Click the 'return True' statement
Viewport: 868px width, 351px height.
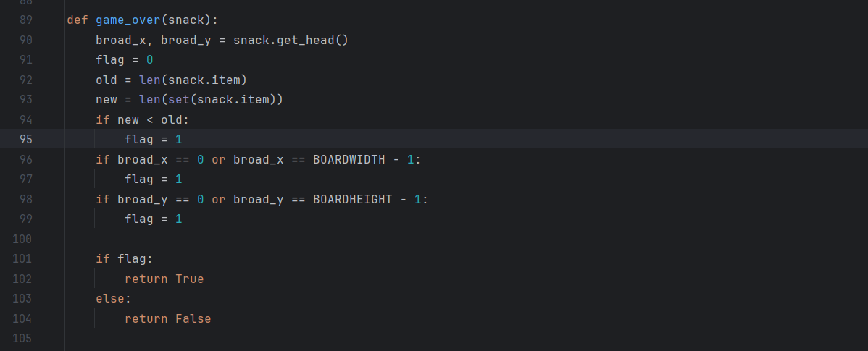tap(164, 279)
